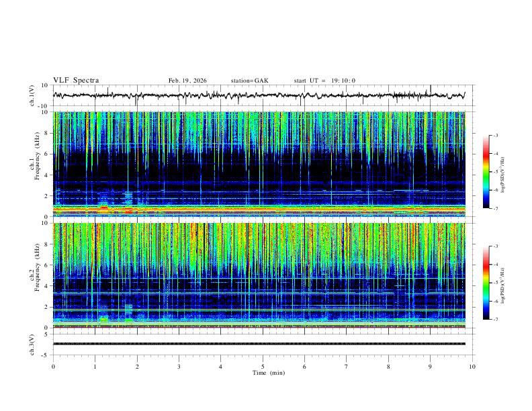Click the ch.2 spectrogram color scale bar
This screenshot has width=532, height=411.
[486, 283]
